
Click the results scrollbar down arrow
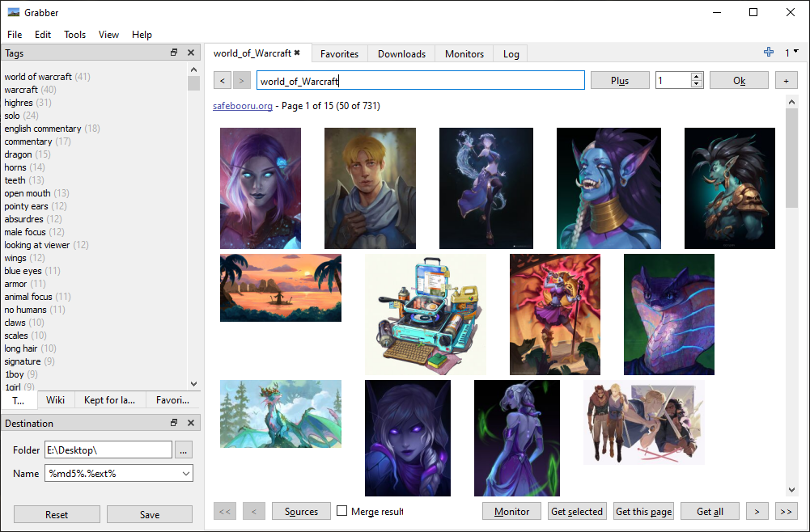tap(791, 490)
